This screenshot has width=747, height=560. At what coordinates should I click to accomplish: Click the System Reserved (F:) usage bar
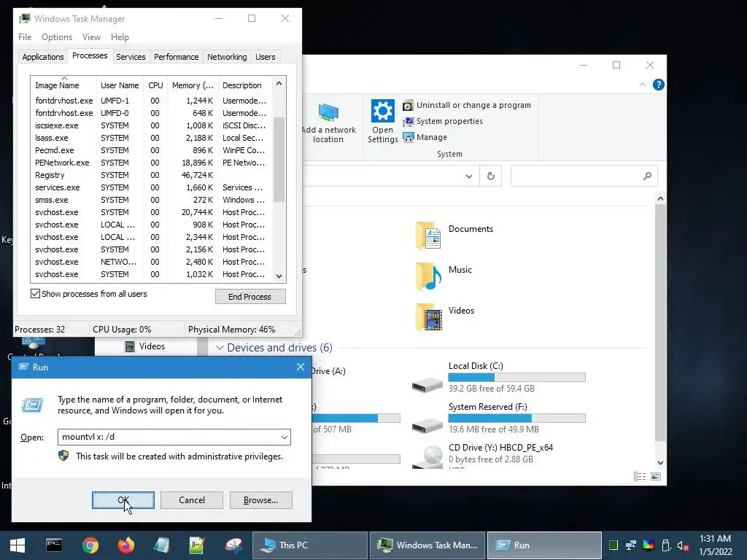(517, 418)
